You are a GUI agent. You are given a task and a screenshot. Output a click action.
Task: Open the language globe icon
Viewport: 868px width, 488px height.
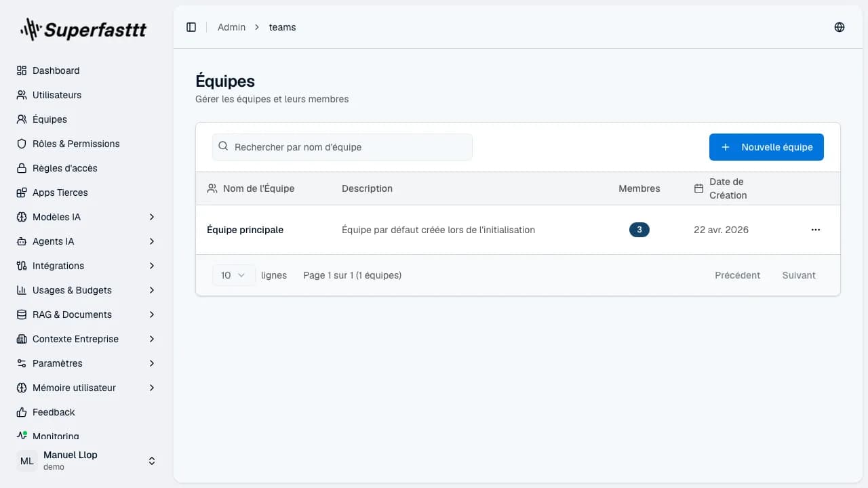pos(840,27)
